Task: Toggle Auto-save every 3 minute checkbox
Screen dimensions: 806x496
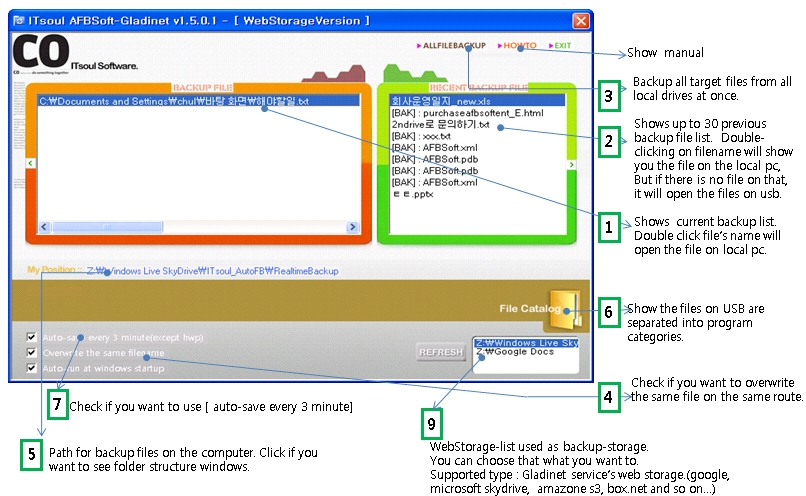Action: (32, 338)
